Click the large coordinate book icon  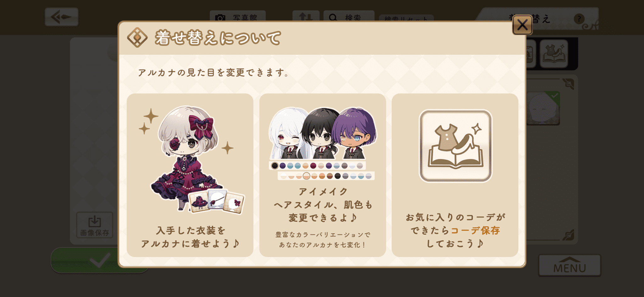point(456,146)
